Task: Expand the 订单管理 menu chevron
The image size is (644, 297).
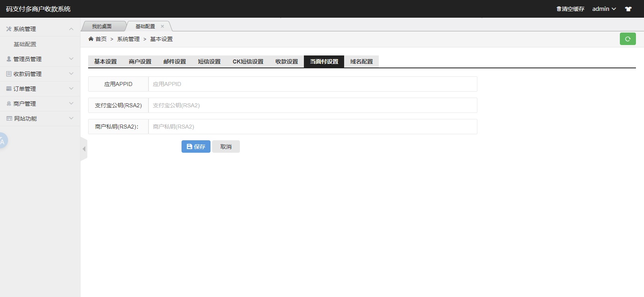Action: (x=71, y=88)
